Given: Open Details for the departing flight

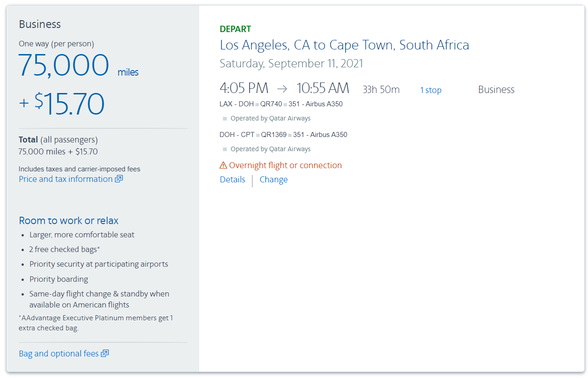Looking at the screenshot, I should pyautogui.click(x=232, y=179).
